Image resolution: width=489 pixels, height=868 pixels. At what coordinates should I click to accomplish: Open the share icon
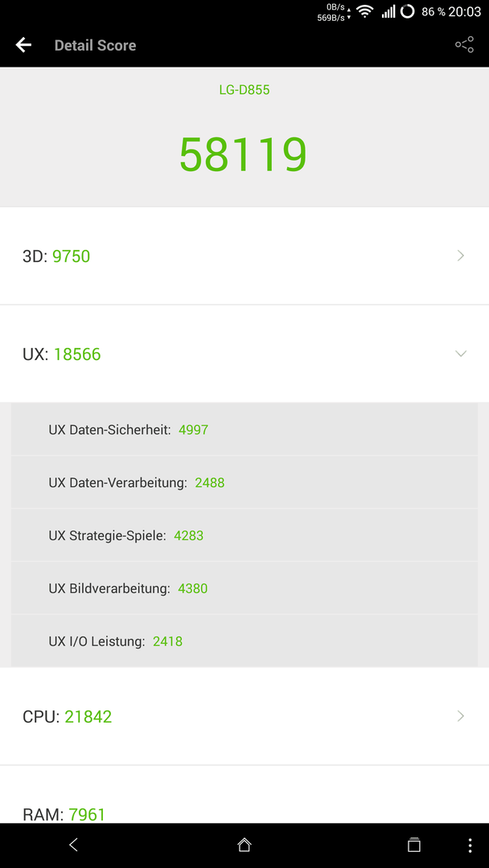coord(464,45)
